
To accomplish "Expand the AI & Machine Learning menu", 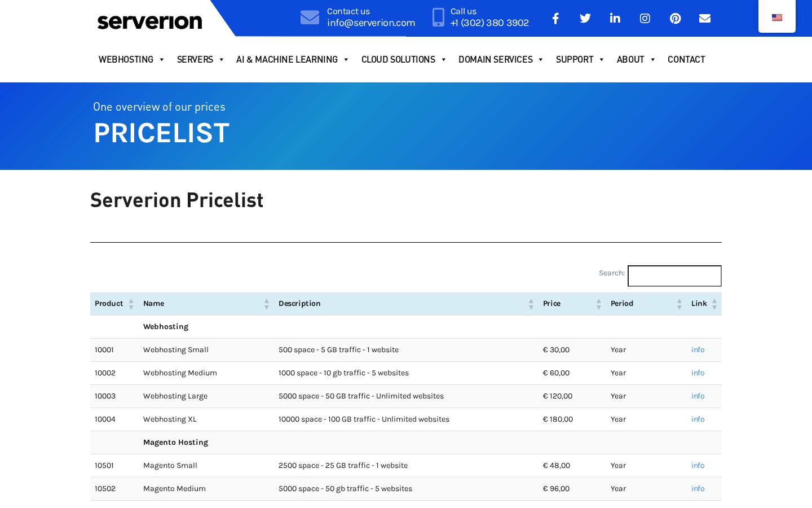I will coord(293,59).
